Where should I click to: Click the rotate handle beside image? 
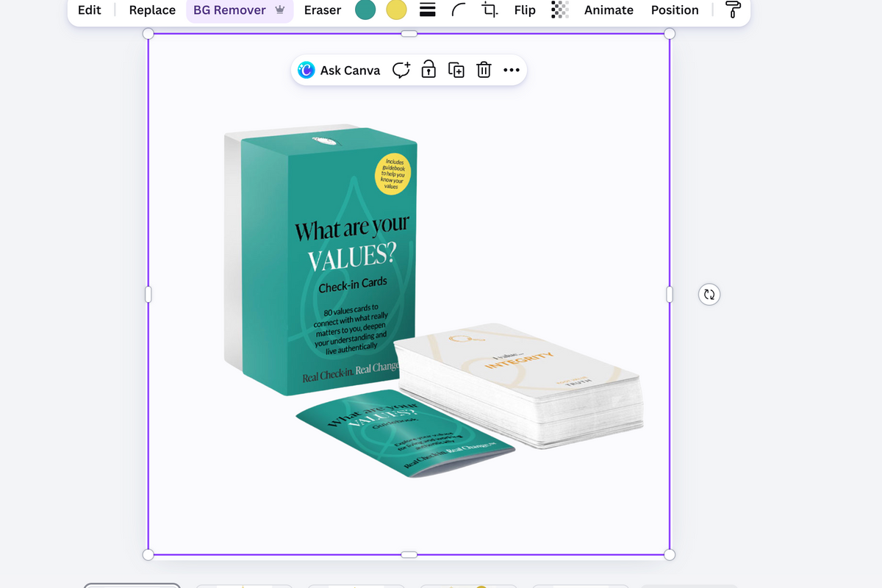[x=709, y=295]
